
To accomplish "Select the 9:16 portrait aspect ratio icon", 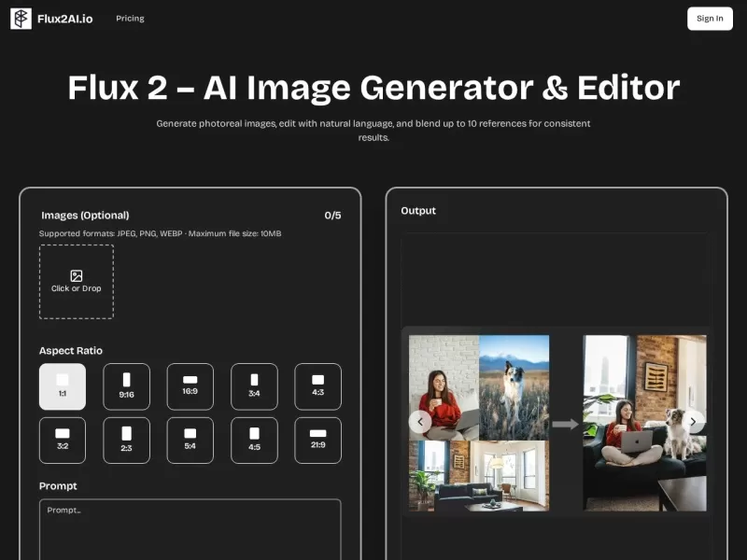I will pyautogui.click(x=126, y=385).
